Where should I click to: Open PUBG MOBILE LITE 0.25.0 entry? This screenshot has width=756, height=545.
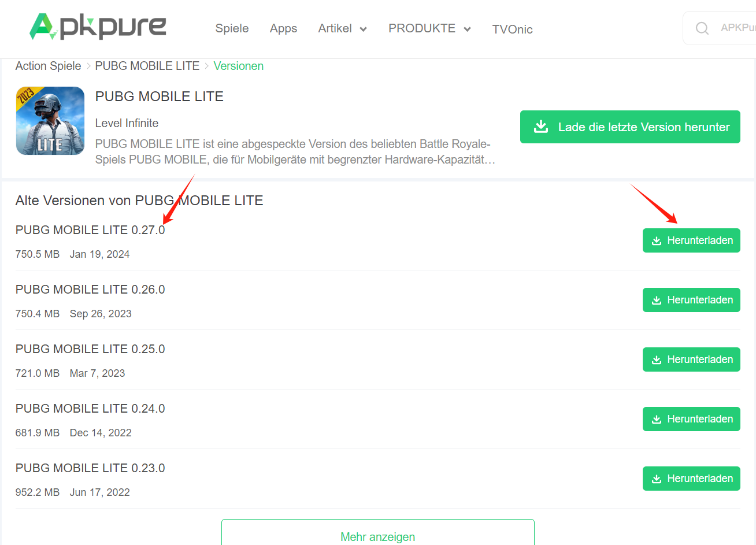point(90,349)
